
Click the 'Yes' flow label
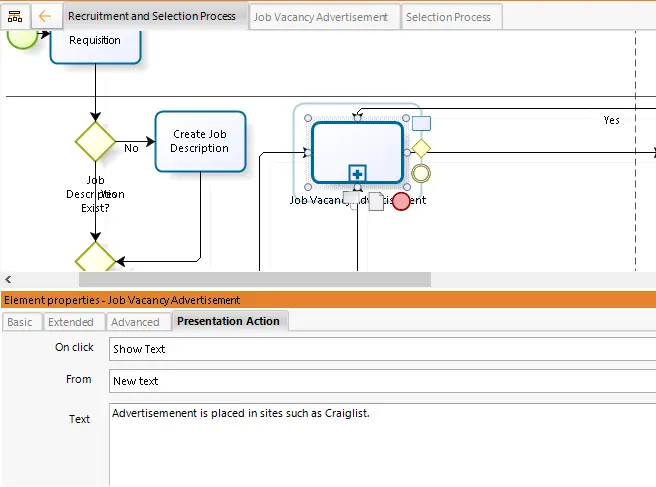pyautogui.click(x=611, y=120)
